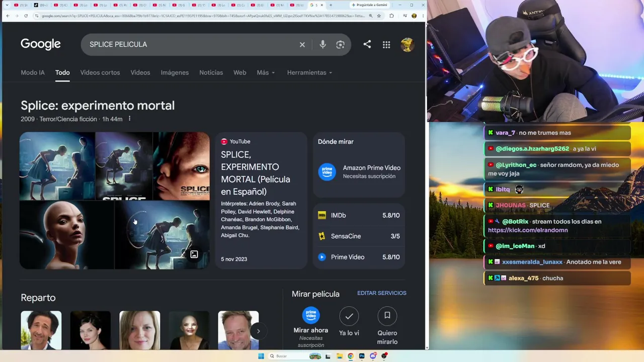Screen dimensions: 644x362
Task: Click the browser address bar URL
Action: [x=203, y=16]
